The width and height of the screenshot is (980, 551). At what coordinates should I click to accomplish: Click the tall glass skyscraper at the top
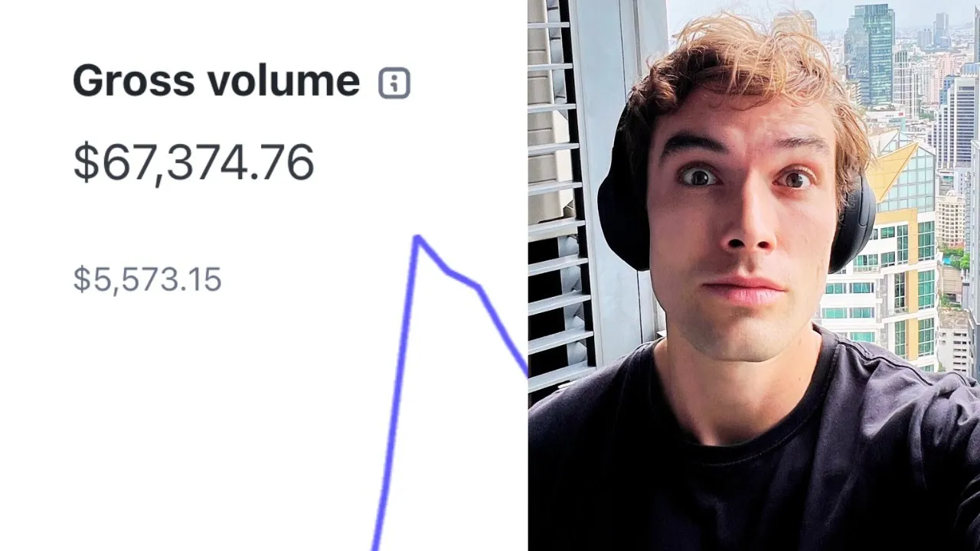869,54
